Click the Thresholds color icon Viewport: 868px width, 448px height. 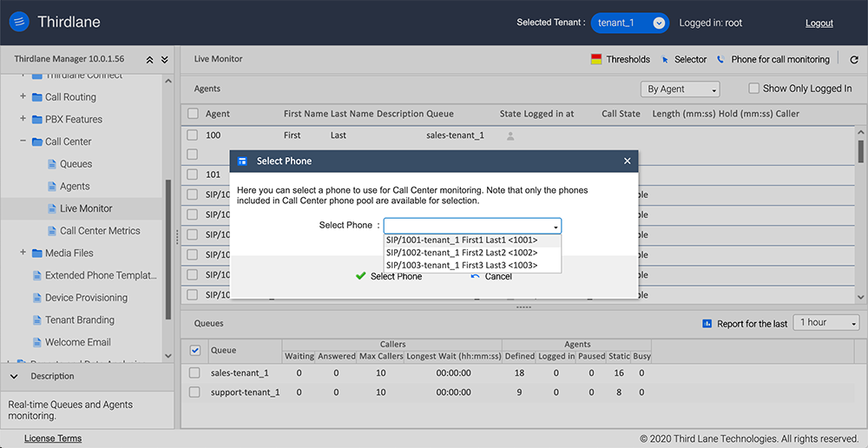[596, 60]
